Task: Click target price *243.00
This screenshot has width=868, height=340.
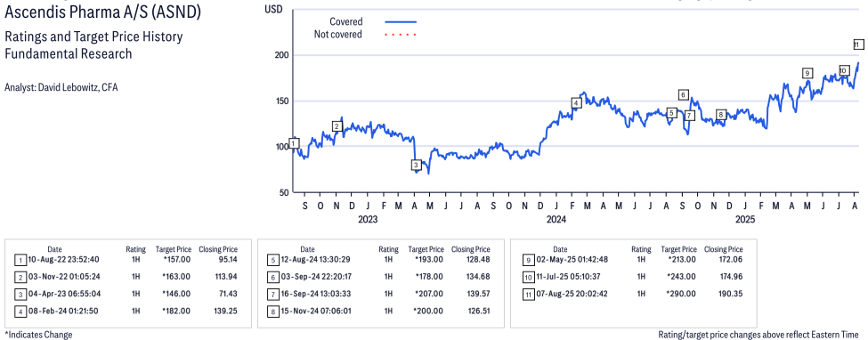Action: 681,276
